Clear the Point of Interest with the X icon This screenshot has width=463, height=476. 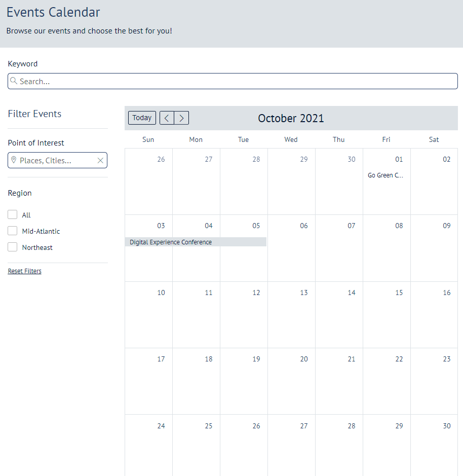coord(100,160)
